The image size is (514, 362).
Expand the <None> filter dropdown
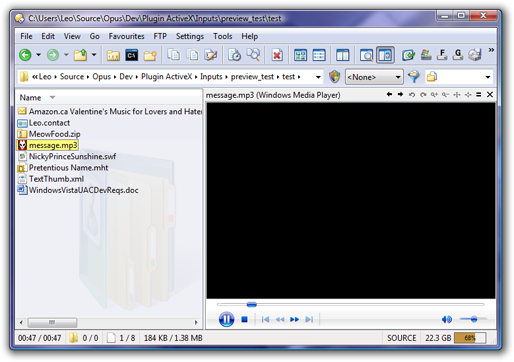pyautogui.click(x=374, y=77)
